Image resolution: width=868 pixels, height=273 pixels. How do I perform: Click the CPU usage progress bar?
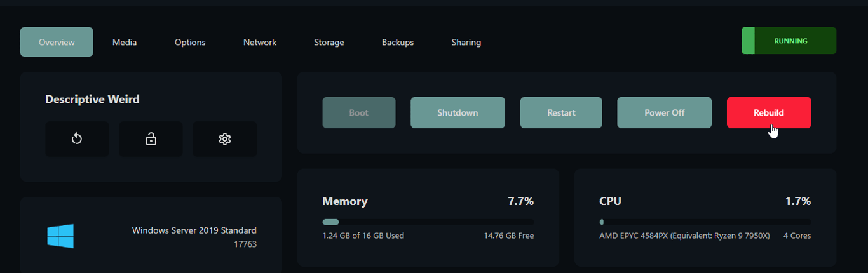705,222
